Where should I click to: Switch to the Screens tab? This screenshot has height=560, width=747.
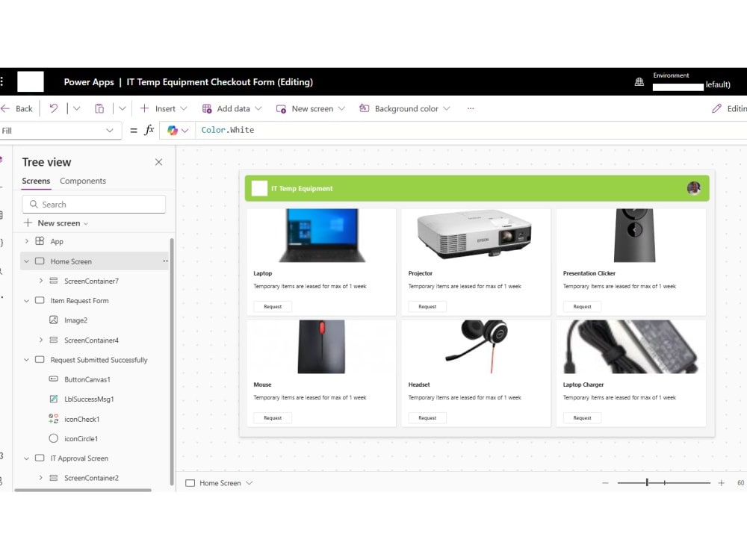click(36, 181)
